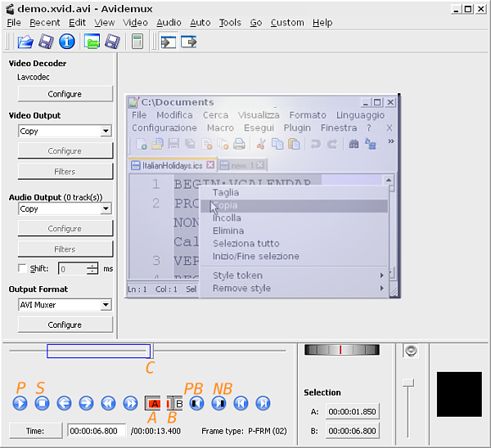Open the Tools menu

(x=230, y=23)
